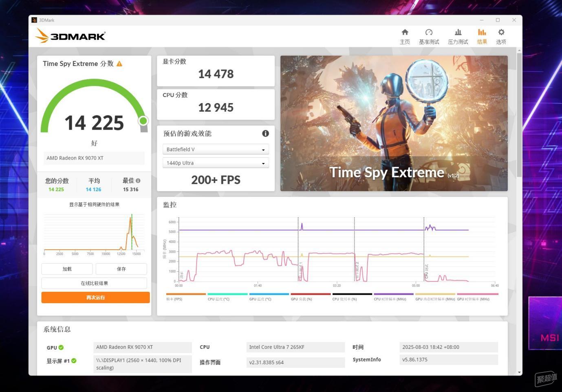Screen dimensions: 562x392
Task: Click the 3DMark app icon in title bar
Action: pos(34,20)
